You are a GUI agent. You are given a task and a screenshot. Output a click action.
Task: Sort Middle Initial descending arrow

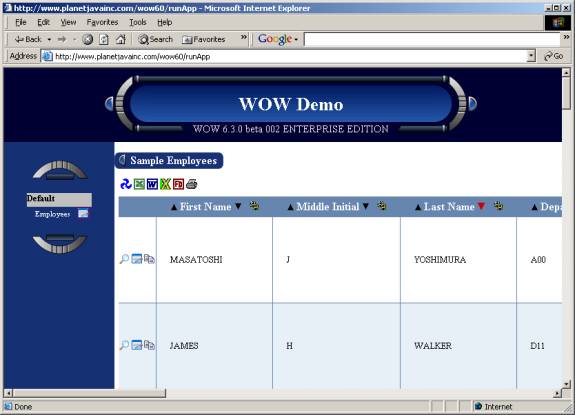366,206
